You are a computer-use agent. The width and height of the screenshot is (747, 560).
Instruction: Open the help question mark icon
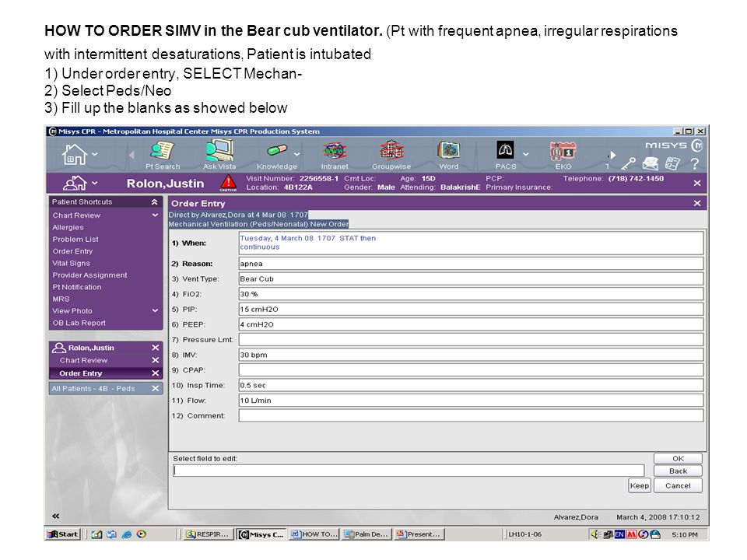695,164
